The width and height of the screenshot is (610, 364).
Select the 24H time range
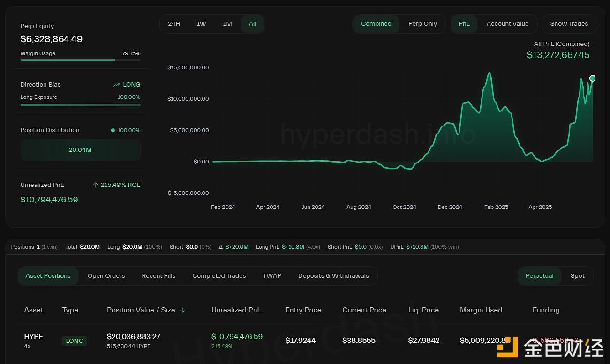coord(174,24)
